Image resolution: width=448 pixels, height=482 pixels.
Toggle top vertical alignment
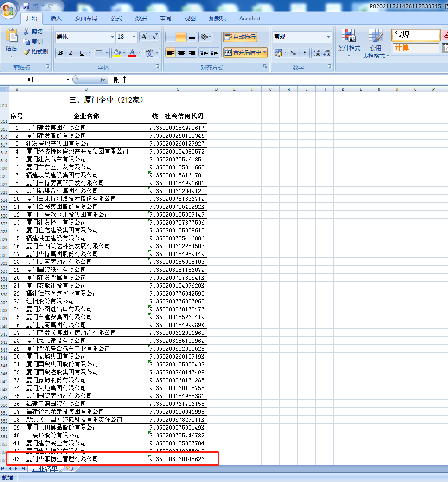[x=171, y=37]
